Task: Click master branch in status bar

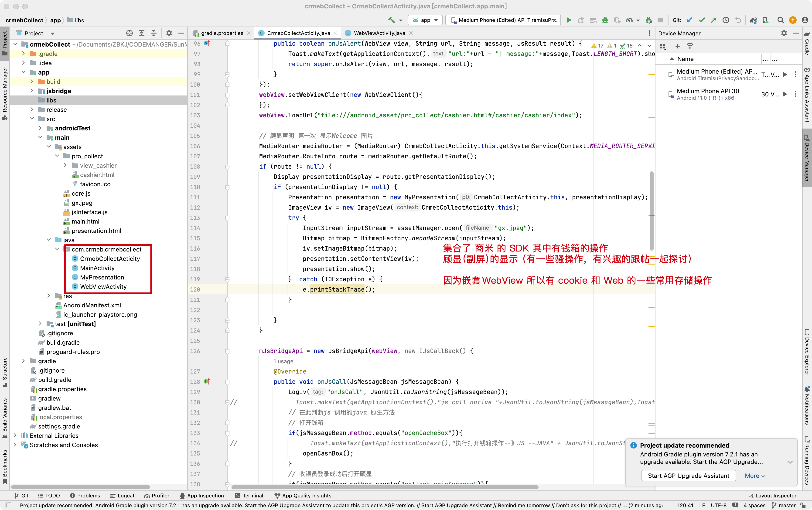Action: point(784,505)
